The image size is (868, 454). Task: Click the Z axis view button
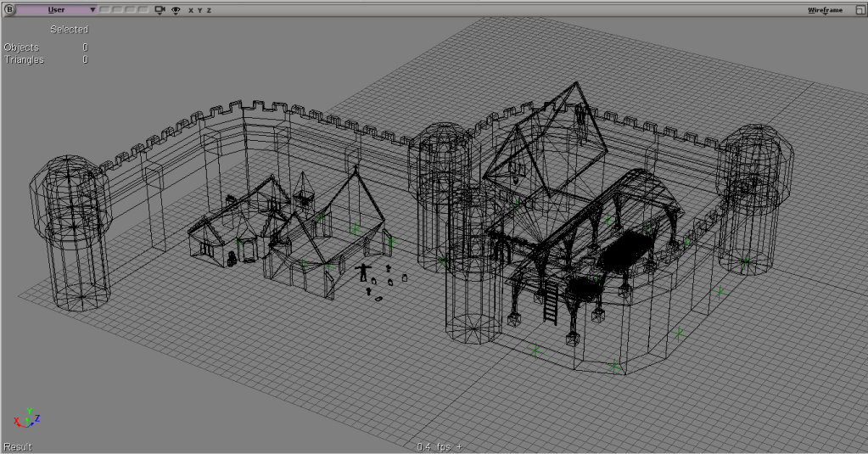tap(209, 10)
